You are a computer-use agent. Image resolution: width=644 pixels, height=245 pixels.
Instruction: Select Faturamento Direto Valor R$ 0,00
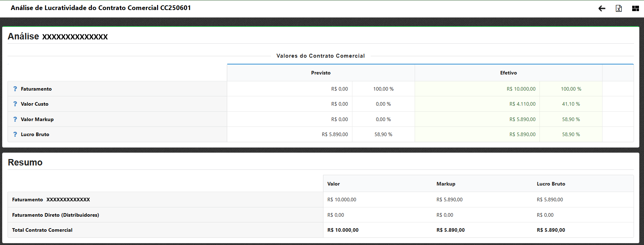pyautogui.click(x=336, y=215)
